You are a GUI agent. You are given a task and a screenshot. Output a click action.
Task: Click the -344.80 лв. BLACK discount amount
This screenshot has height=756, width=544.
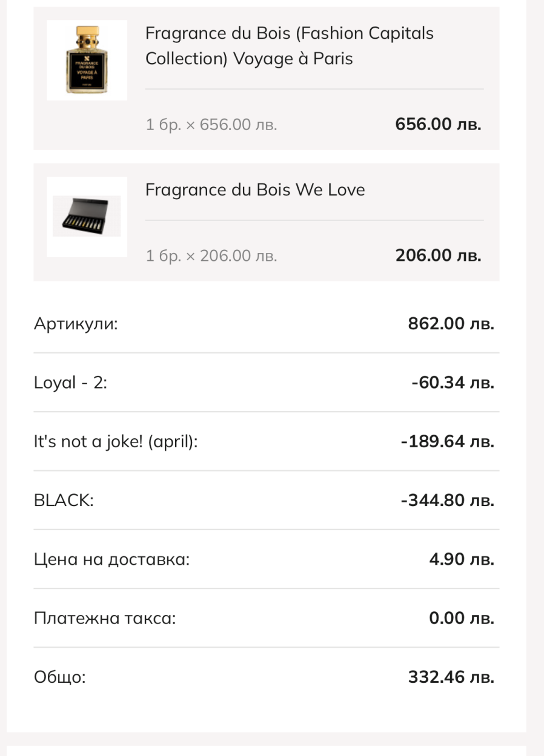447,501
